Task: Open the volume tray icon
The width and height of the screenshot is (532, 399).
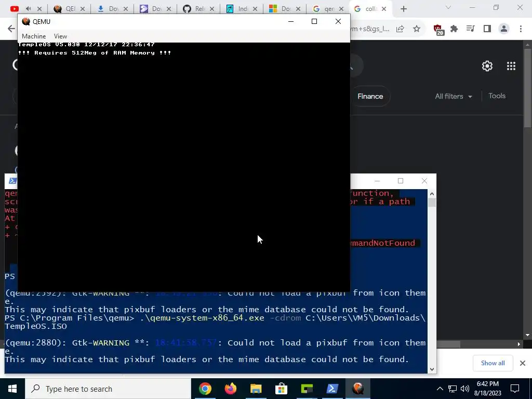Action: (x=465, y=389)
